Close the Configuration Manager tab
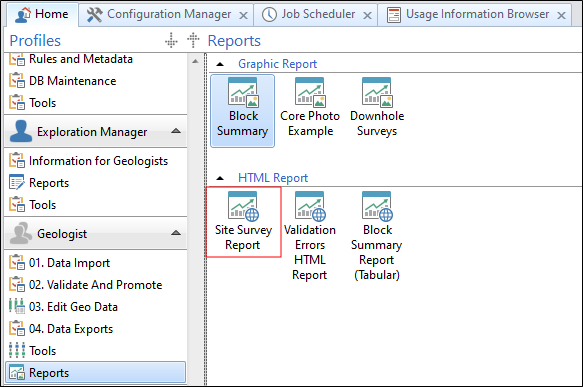Image resolution: width=583 pixels, height=387 pixels. pos(243,15)
